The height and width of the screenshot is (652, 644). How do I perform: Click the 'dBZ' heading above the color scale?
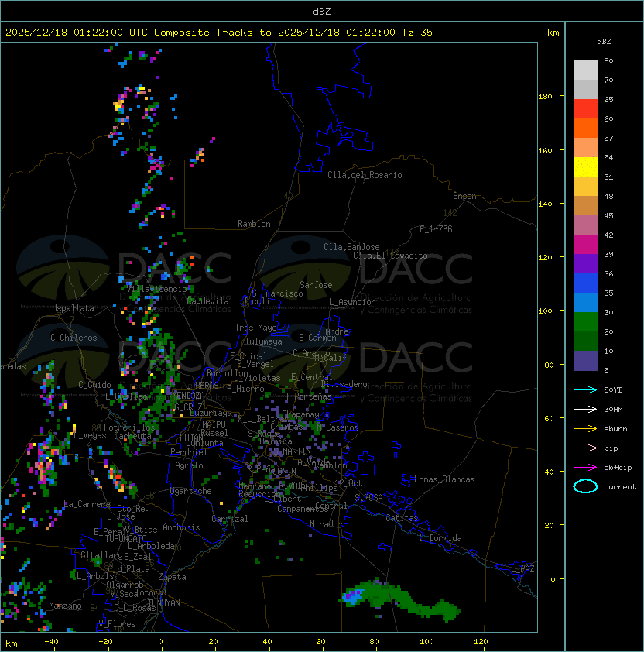(x=604, y=42)
